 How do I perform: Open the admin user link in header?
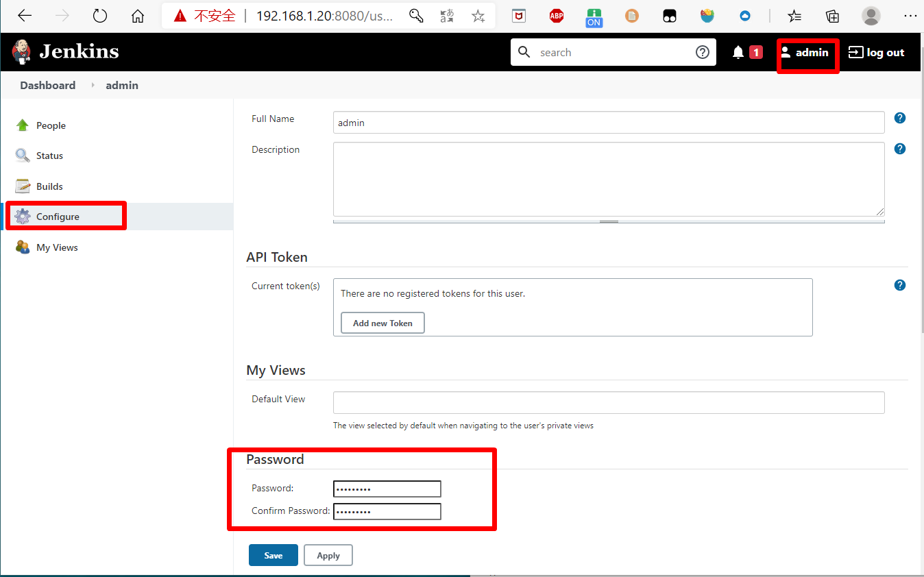(x=805, y=52)
